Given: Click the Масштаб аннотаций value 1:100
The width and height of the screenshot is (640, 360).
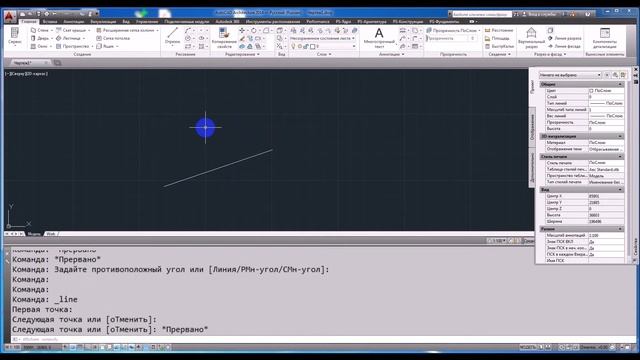Looking at the screenshot, I should (606, 236).
